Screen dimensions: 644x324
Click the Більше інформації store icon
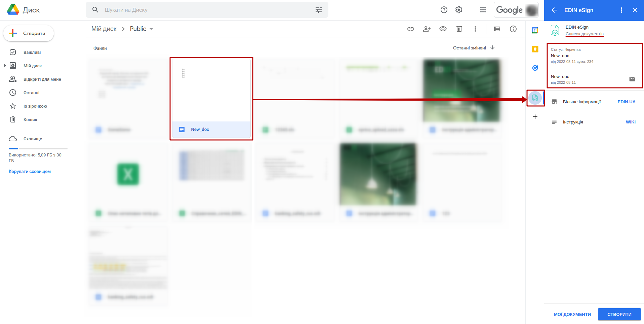(x=554, y=102)
